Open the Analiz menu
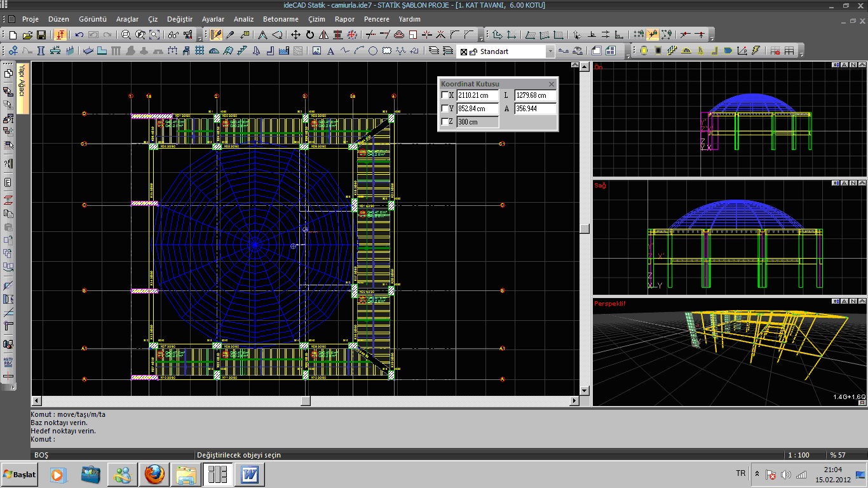 point(243,19)
